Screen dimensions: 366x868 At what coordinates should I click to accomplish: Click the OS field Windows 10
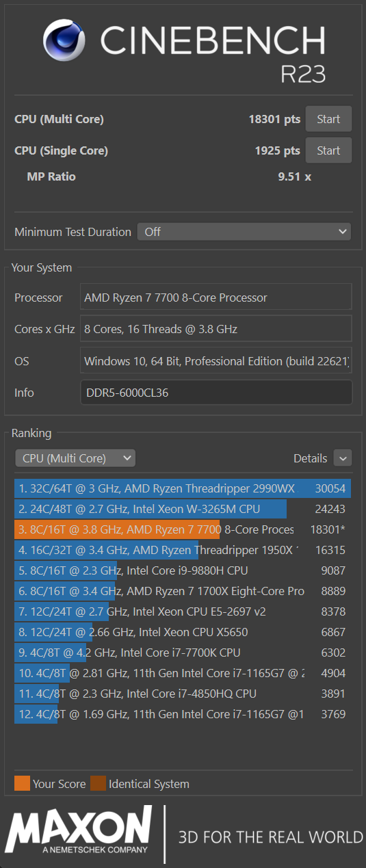click(x=216, y=361)
